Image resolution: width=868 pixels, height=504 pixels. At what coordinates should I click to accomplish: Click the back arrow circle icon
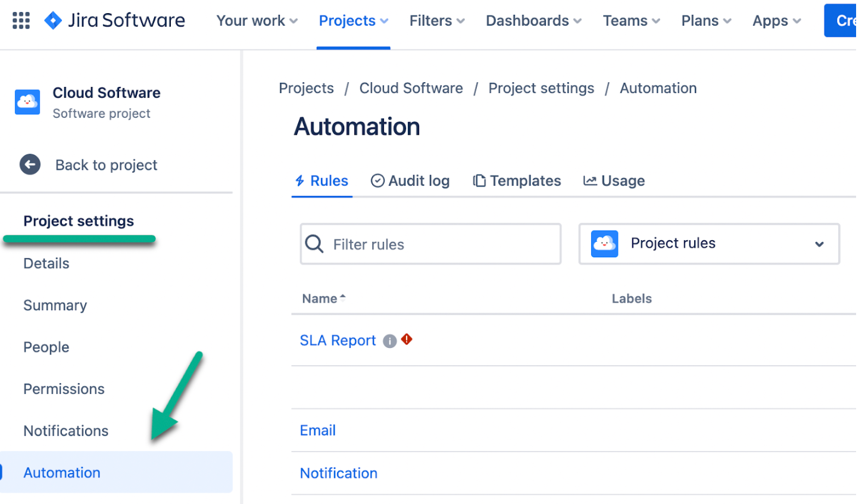tap(30, 165)
